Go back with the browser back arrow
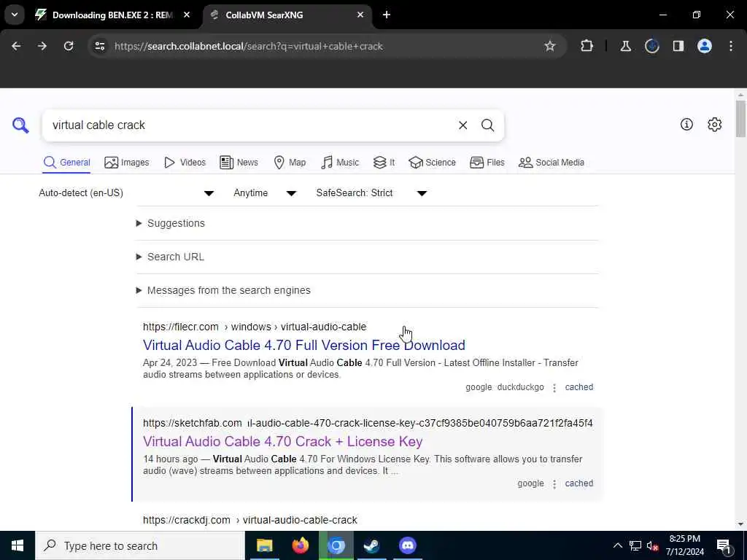The height and width of the screenshot is (560, 747). coord(16,46)
